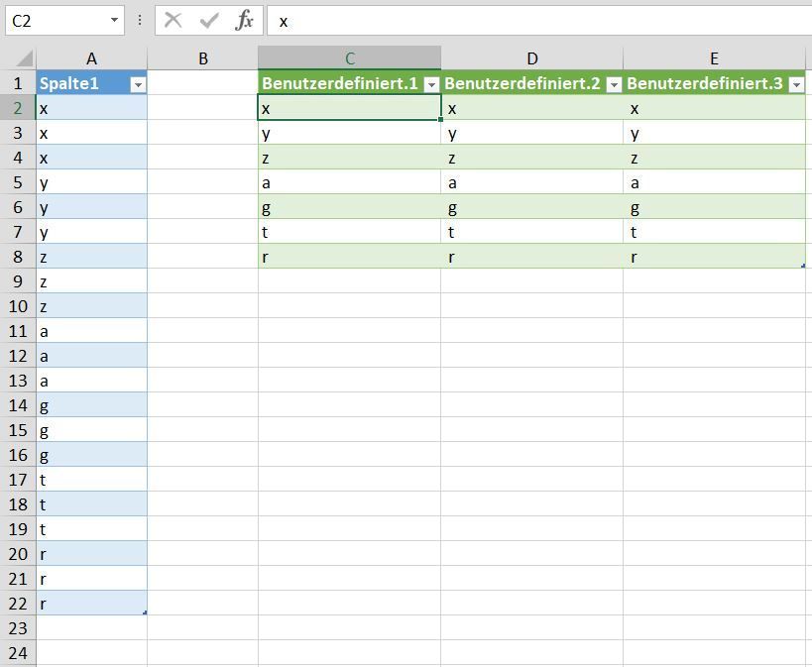
Task: Click the Enter checkmark icon in formula bar
Action: [208, 21]
